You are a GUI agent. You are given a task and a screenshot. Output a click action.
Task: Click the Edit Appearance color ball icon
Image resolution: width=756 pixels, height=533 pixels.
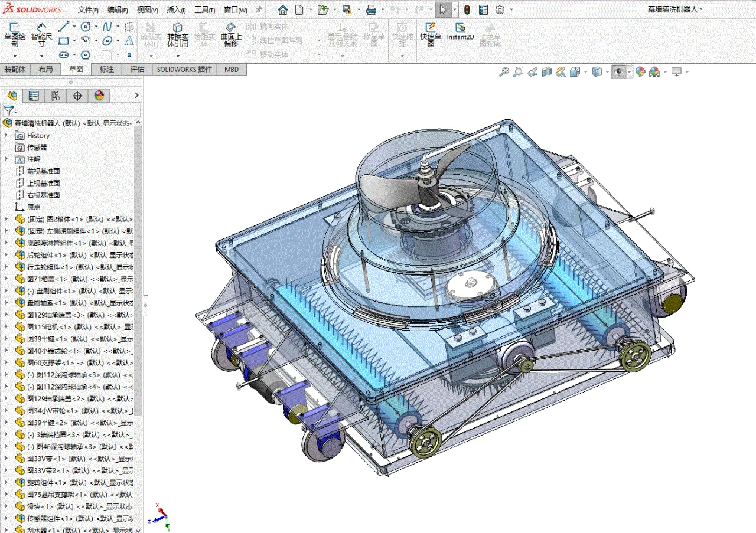(640, 72)
